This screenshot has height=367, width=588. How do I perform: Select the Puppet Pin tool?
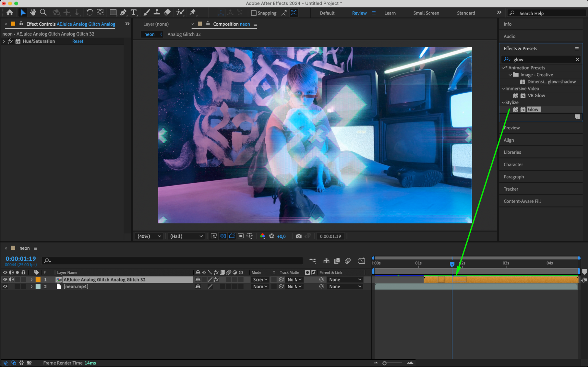[193, 12]
